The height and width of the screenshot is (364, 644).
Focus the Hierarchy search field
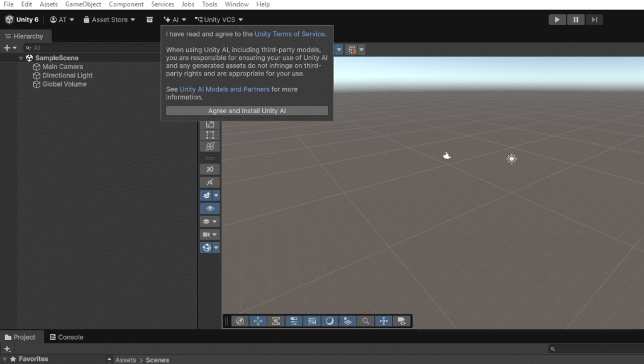click(92, 48)
